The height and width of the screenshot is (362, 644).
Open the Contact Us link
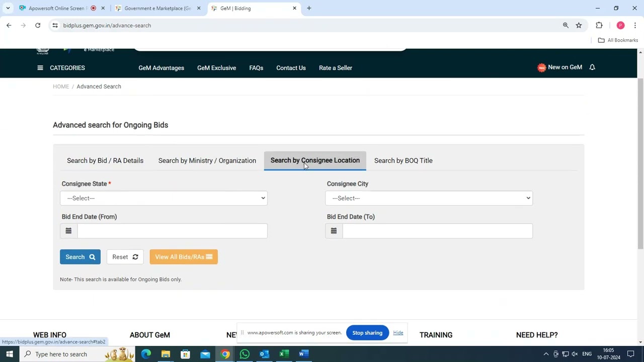291,68
